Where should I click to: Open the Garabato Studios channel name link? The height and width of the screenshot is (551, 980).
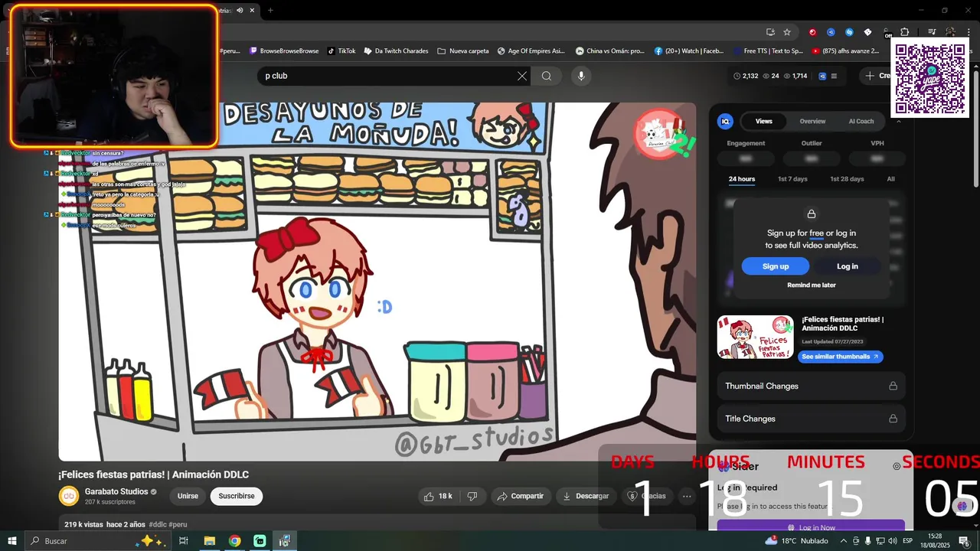point(116,491)
